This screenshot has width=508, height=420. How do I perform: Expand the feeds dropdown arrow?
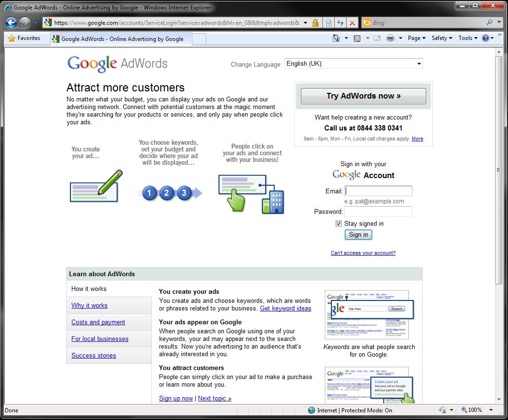[x=368, y=38]
